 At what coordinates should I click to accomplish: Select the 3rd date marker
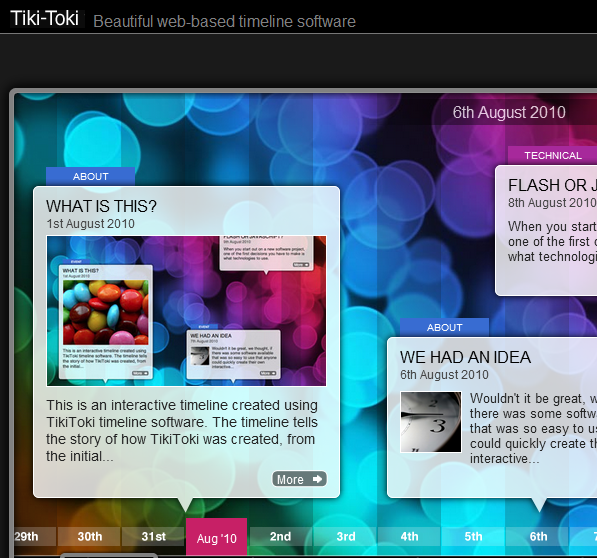point(346,536)
